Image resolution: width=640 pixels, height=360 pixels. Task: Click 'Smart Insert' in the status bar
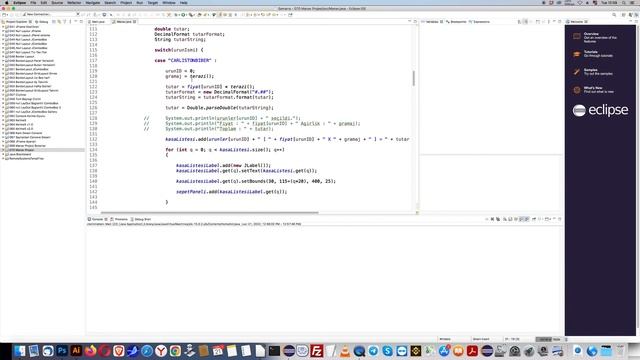[481, 339]
